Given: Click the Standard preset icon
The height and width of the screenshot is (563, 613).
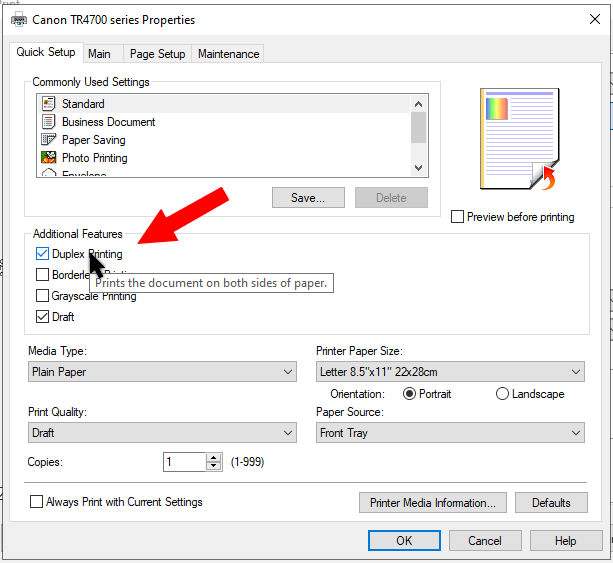Looking at the screenshot, I should click(48, 104).
